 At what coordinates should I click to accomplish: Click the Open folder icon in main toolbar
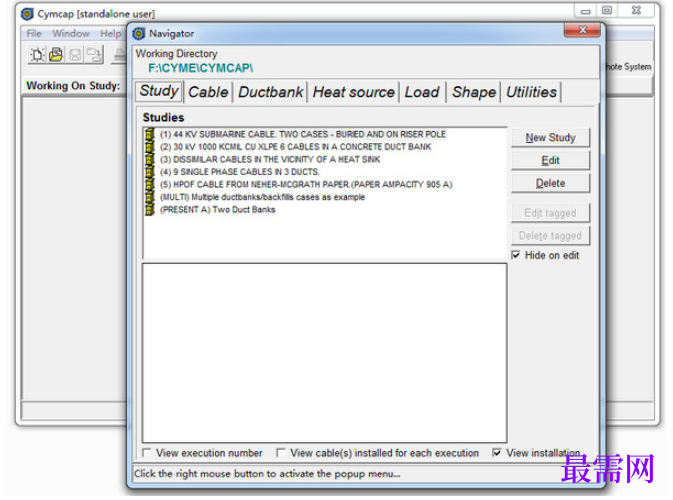coord(56,55)
